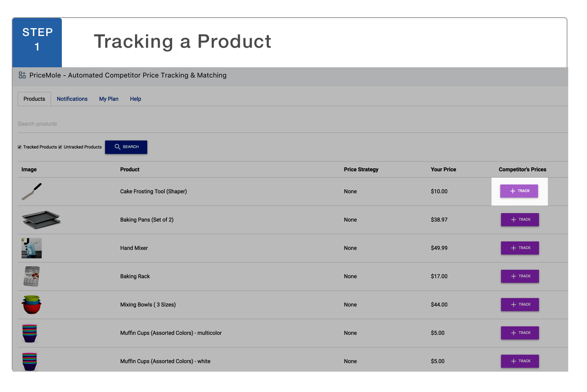Open the Cake Frosting Tool product thumbnail
The width and height of the screenshot is (587, 392).
pyautogui.click(x=31, y=191)
